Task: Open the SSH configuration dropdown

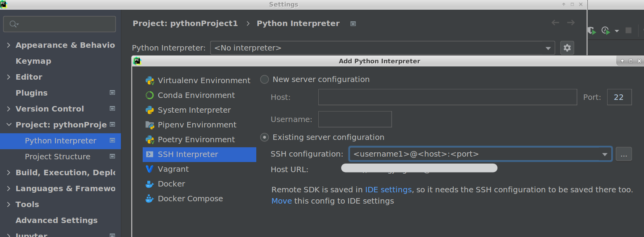Action: pos(604,154)
